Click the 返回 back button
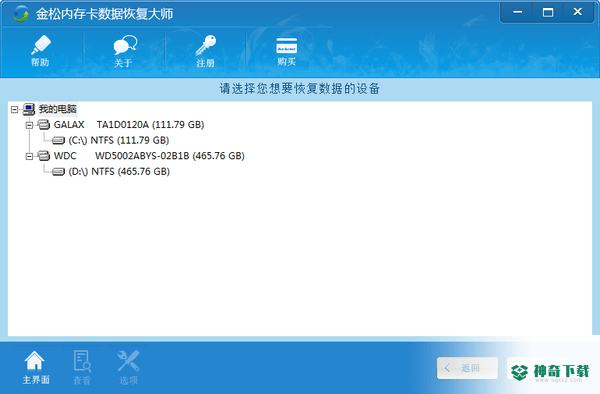This screenshot has height=394, width=600. 467,368
